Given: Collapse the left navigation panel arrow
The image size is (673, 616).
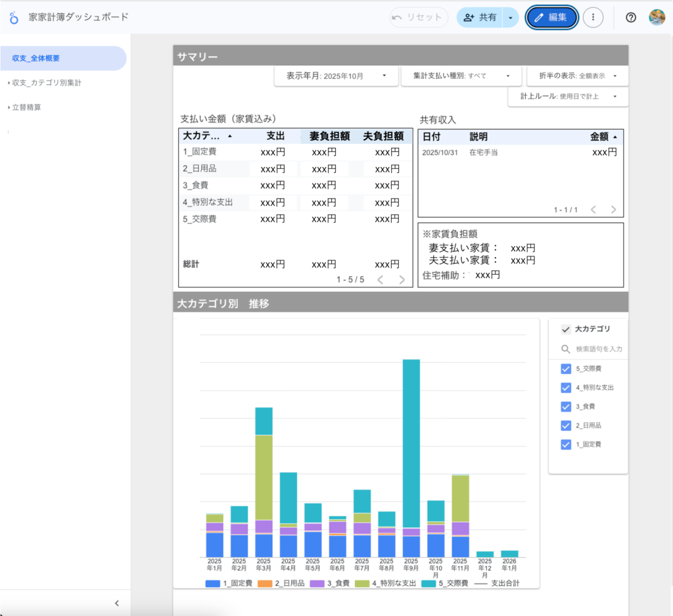Looking at the screenshot, I should (117, 603).
